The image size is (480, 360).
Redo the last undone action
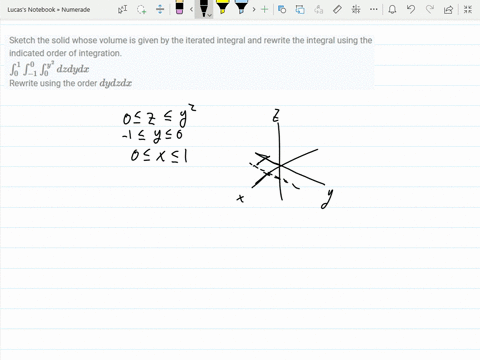[x=430, y=9]
